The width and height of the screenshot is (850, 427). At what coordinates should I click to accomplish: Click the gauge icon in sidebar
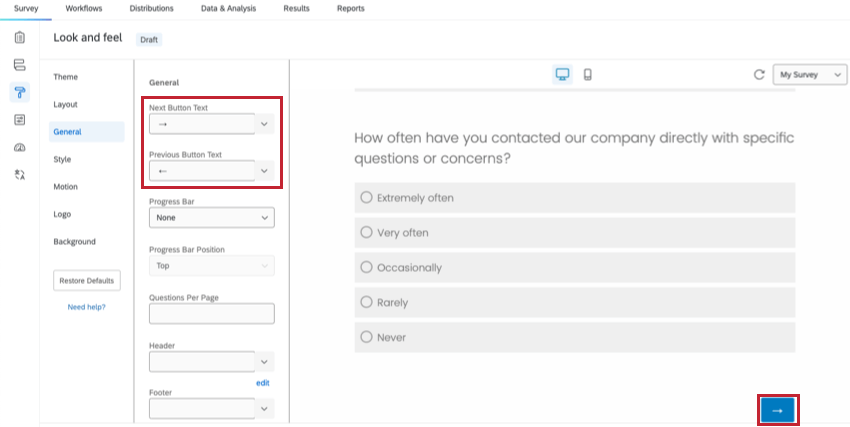pos(19,147)
